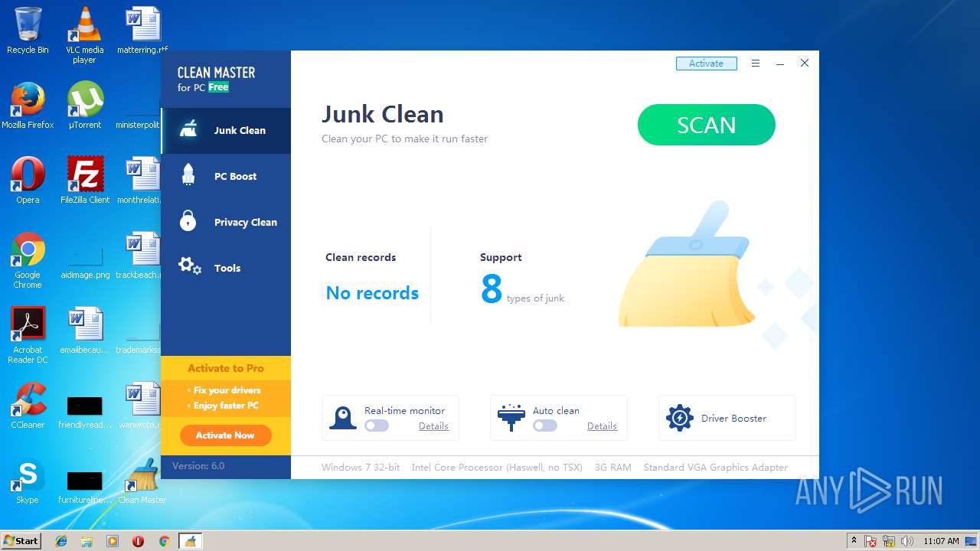Screen dimensions: 980x551
Task: Open Opera desktop shortcut
Action: point(28,181)
